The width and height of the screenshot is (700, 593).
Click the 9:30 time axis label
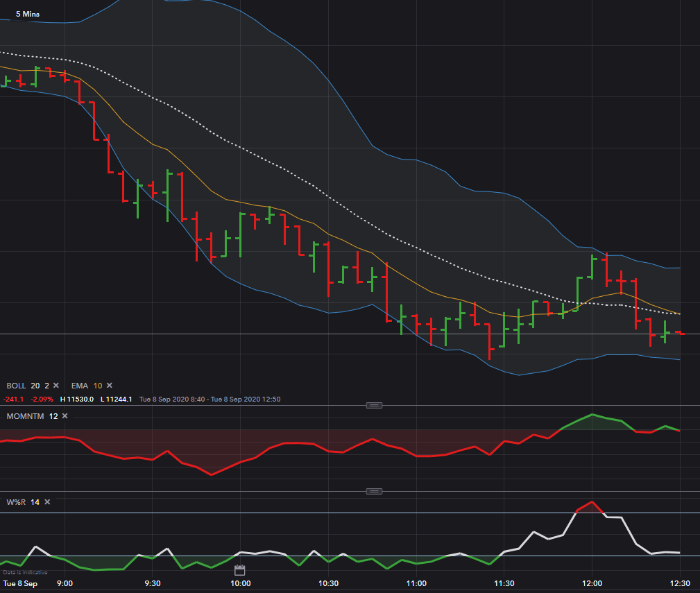[153, 583]
